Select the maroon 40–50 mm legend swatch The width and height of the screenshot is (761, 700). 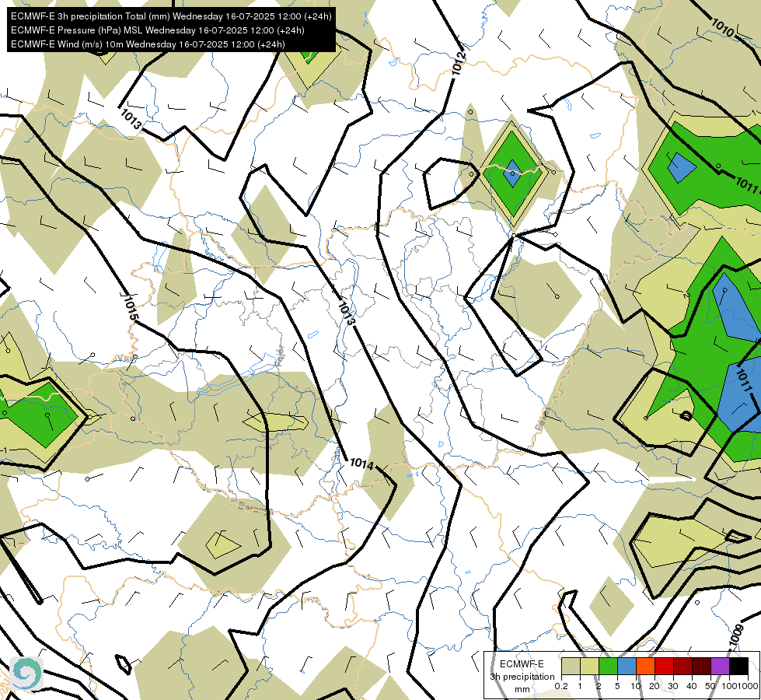click(x=701, y=666)
